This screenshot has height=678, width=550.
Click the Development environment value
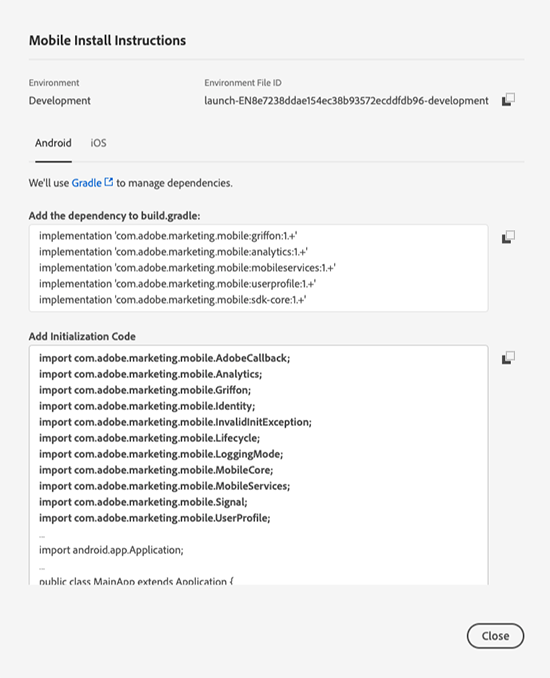60,101
